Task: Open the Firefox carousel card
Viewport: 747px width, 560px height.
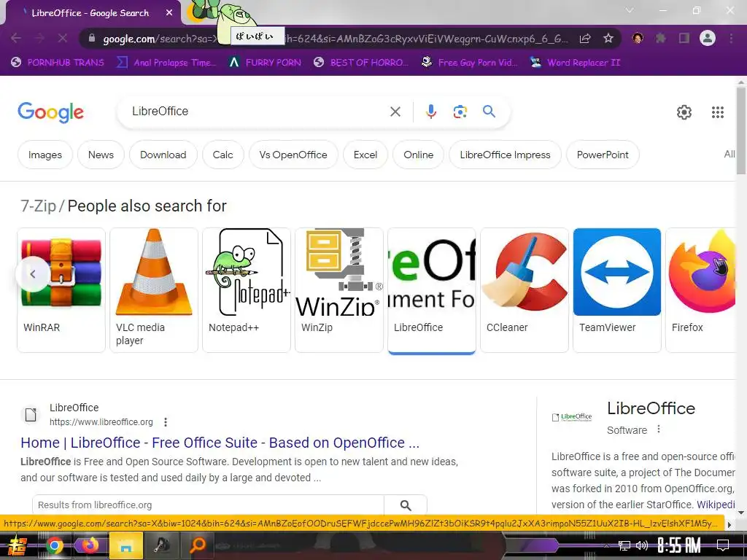Action: tap(701, 290)
